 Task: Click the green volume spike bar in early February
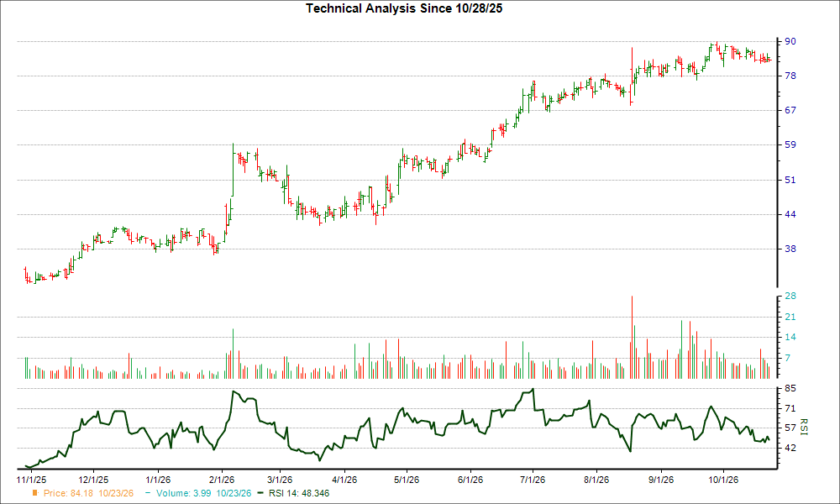(x=233, y=354)
